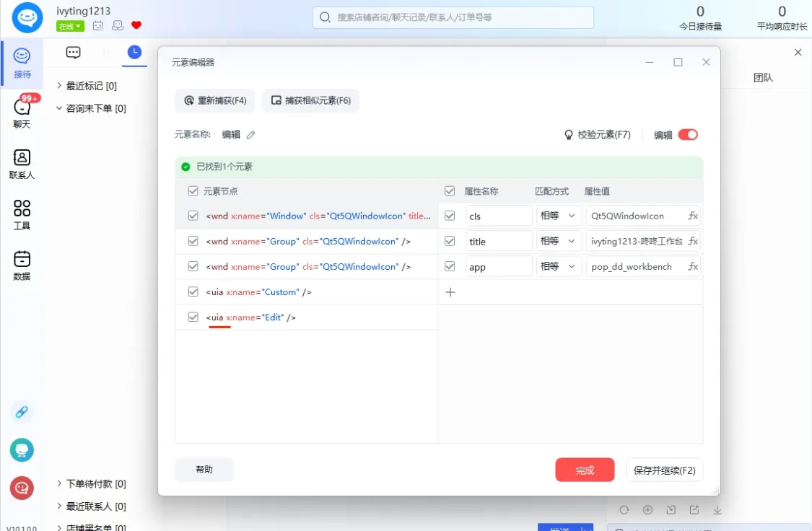Click the 重新捕获(F4) recapture button
The image size is (812, 531).
pyautogui.click(x=215, y=100)
